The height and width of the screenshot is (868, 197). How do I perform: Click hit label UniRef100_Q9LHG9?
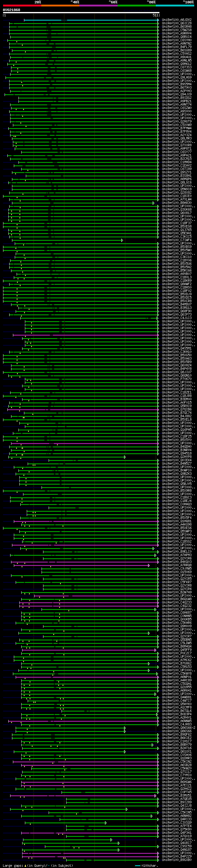(x=176, y=78)
